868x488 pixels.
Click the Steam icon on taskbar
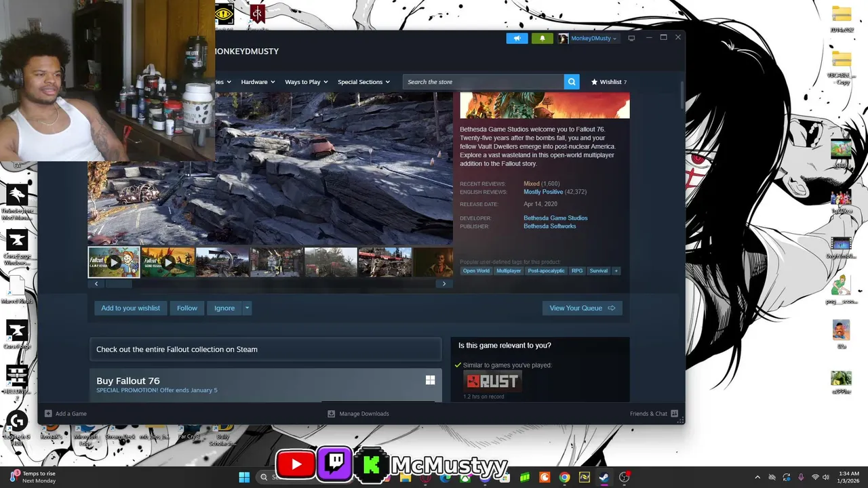(603, 477)
